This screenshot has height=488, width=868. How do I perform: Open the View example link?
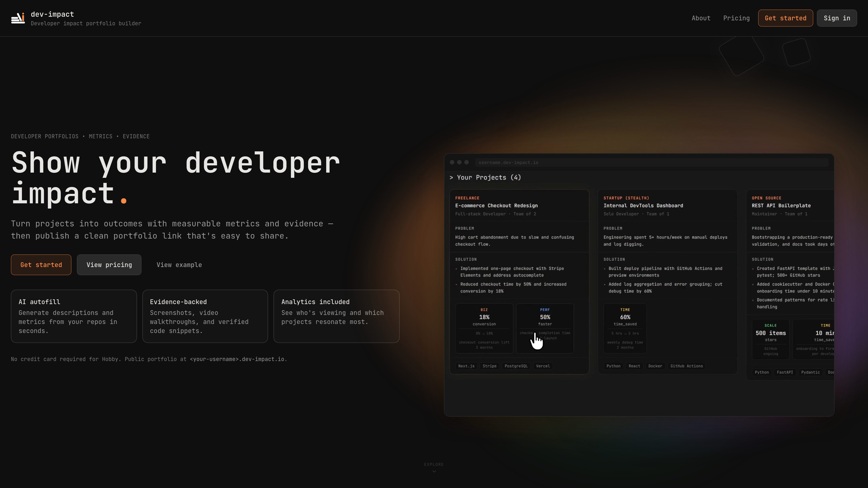click(179, 265)
